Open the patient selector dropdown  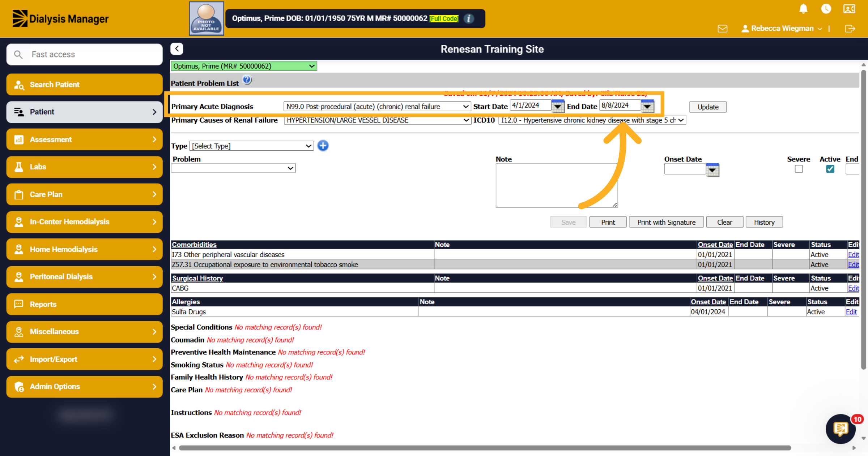(x=244, y=66)
